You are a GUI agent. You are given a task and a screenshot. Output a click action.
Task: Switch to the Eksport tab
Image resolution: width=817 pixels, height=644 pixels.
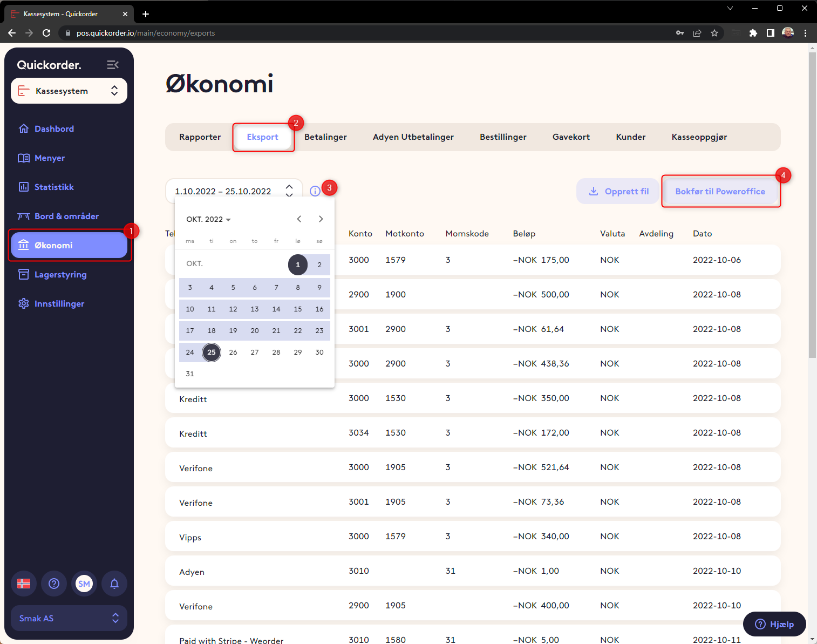263,137
